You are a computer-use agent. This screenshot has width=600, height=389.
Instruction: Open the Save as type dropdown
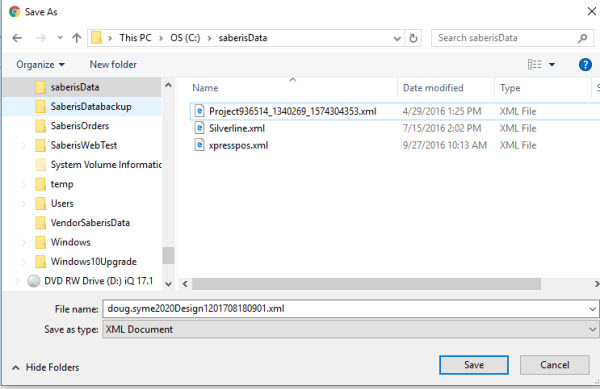pyautogui.click(x=592, y=329)
